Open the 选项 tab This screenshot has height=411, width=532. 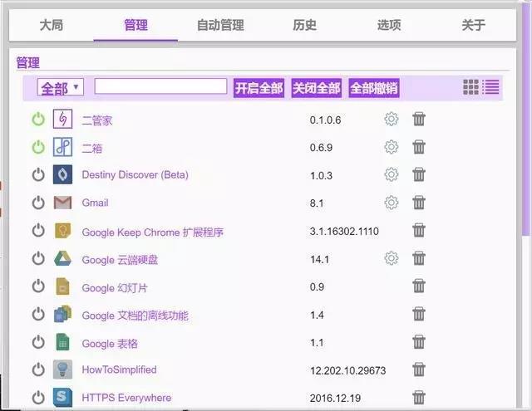point(389,25)
